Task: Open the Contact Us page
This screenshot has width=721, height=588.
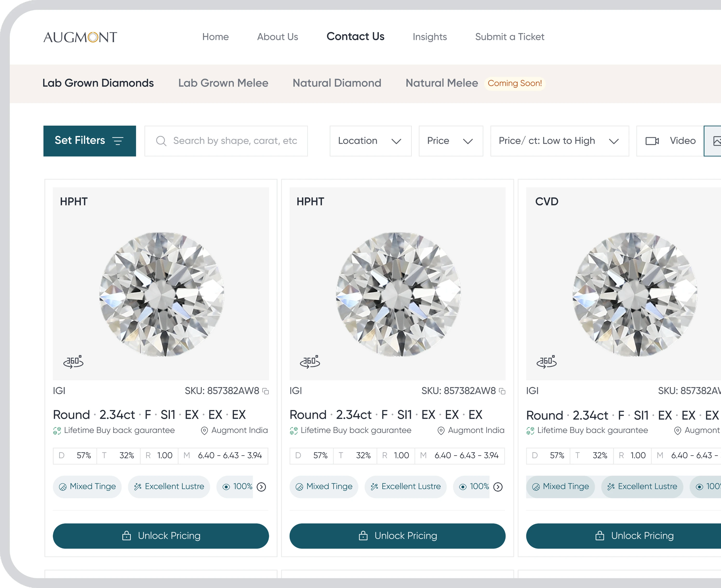Action: pyautogui.click(x=355, y=36)
